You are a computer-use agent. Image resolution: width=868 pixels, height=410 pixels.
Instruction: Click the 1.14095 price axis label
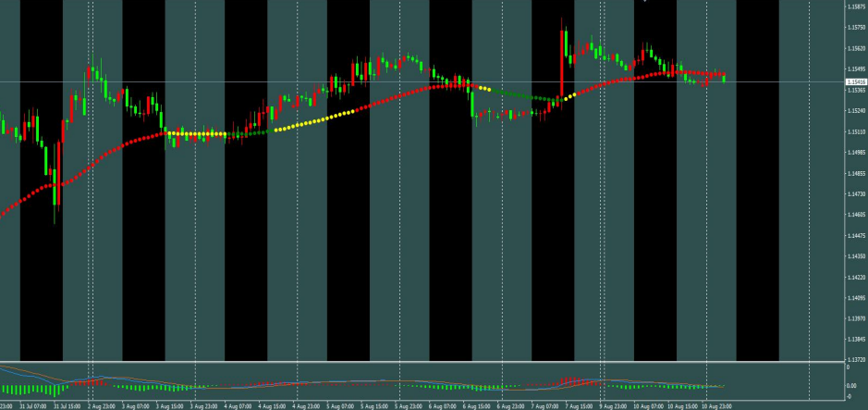(857, 298)
